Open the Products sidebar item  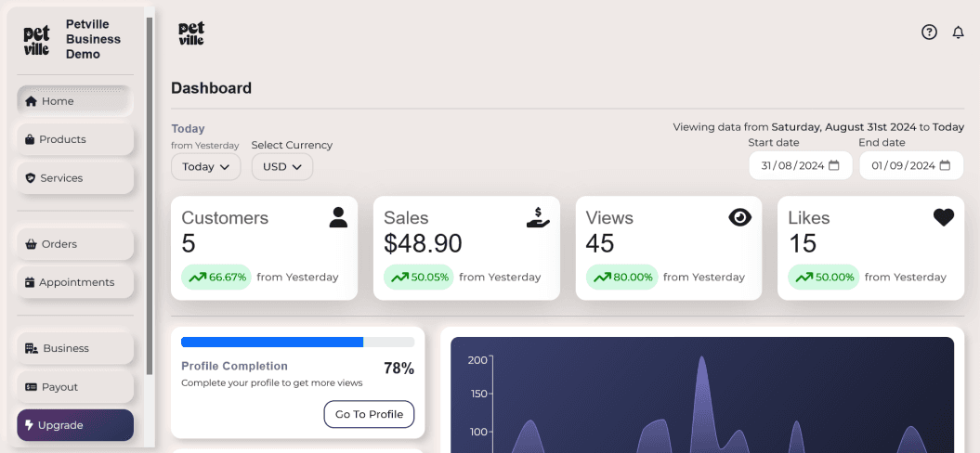tap(75, 139)
